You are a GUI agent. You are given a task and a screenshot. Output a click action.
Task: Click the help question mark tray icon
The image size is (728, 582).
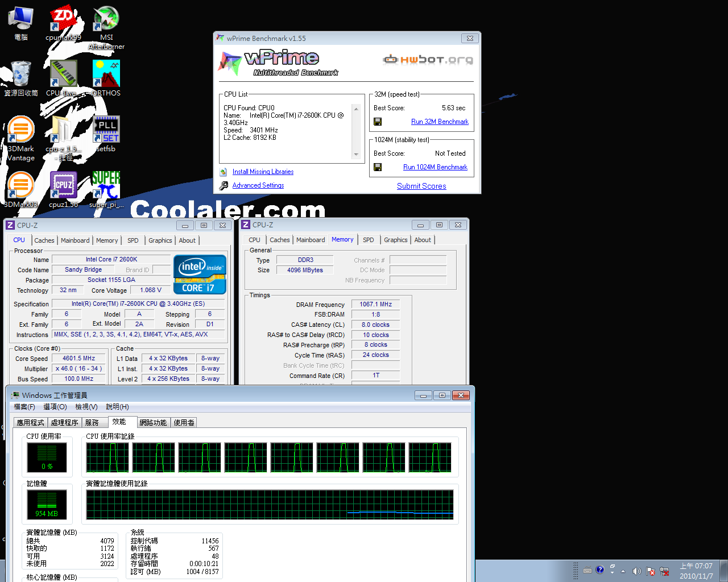(x=600, y=569)
